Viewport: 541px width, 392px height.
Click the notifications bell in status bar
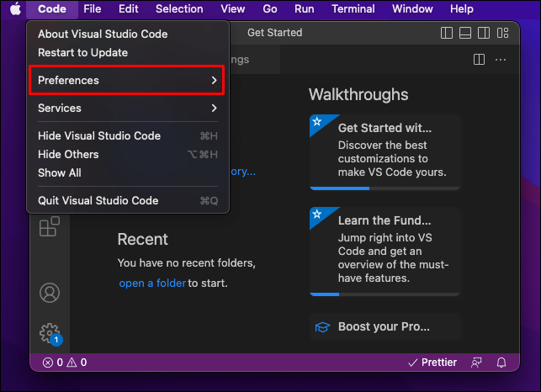501,363
